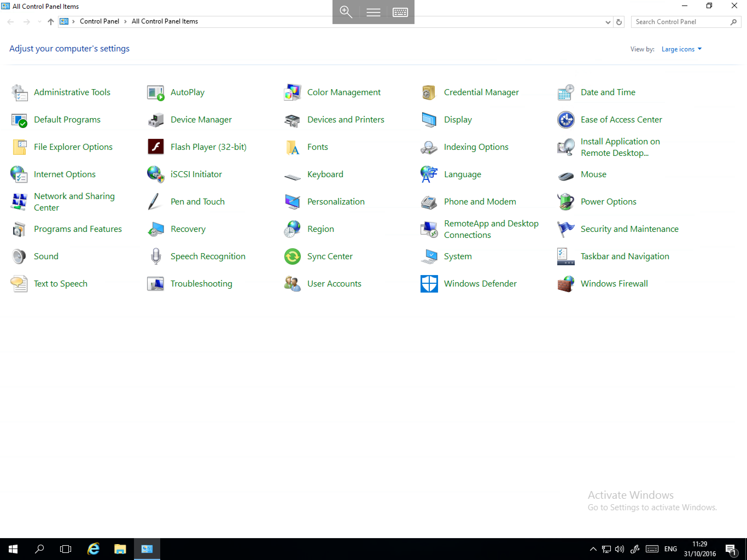Open taskbar search magnifier

[40, 549]
